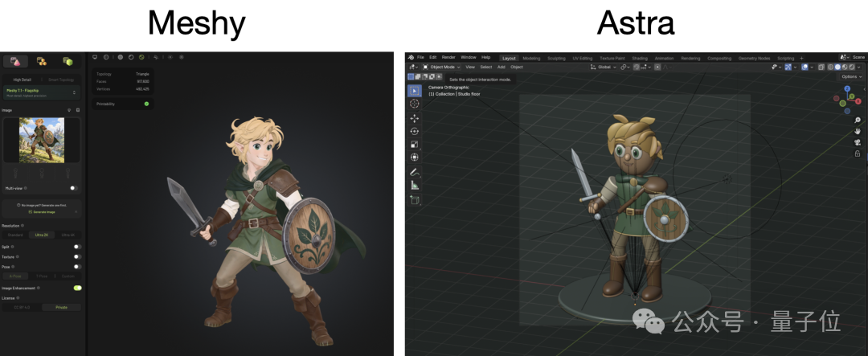Choose the Private license option
Screen dimensions: 868x356
pyautogui.click(x=61, y=307)
